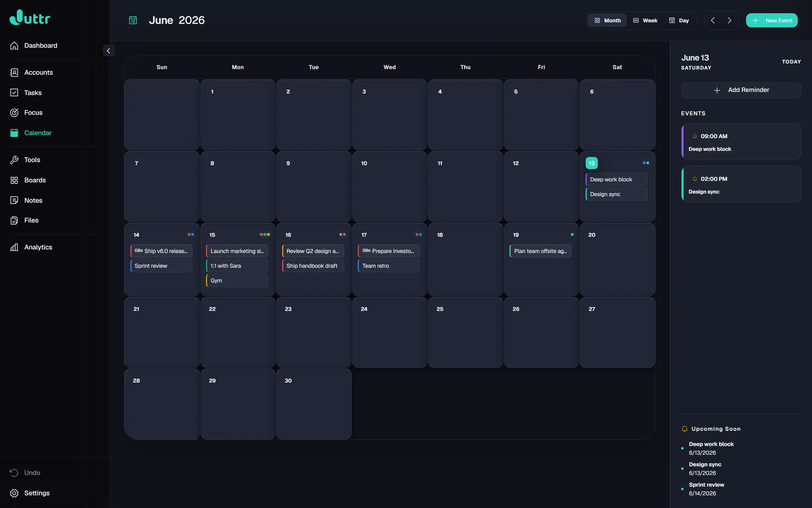The width and height of the screenshot is (812, 508).
Task: Open the Notes icon
Action: (x=14, y=200)
